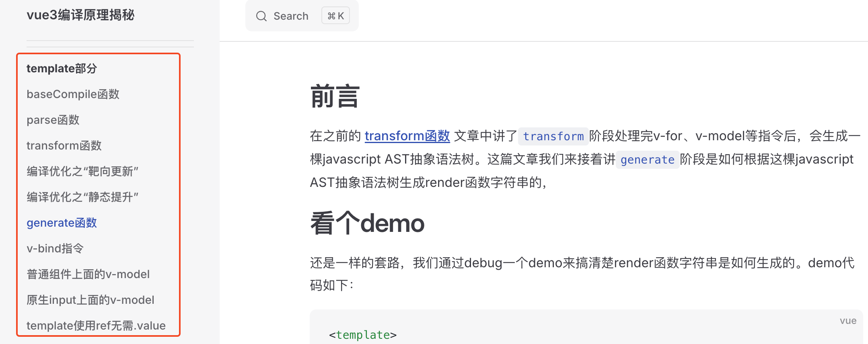Open the vue3编译原理揭秘 site title

[x=80, y=15]
